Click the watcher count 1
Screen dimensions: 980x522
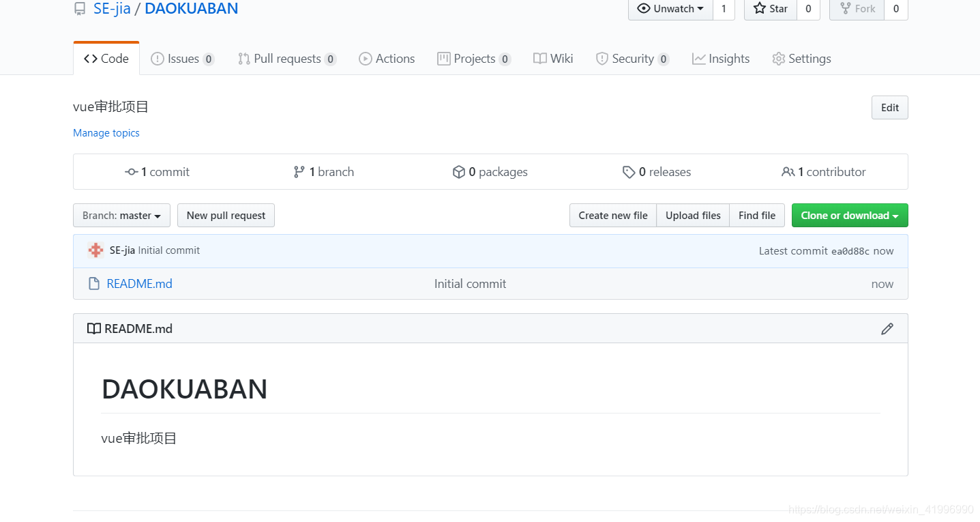[724, 8]
